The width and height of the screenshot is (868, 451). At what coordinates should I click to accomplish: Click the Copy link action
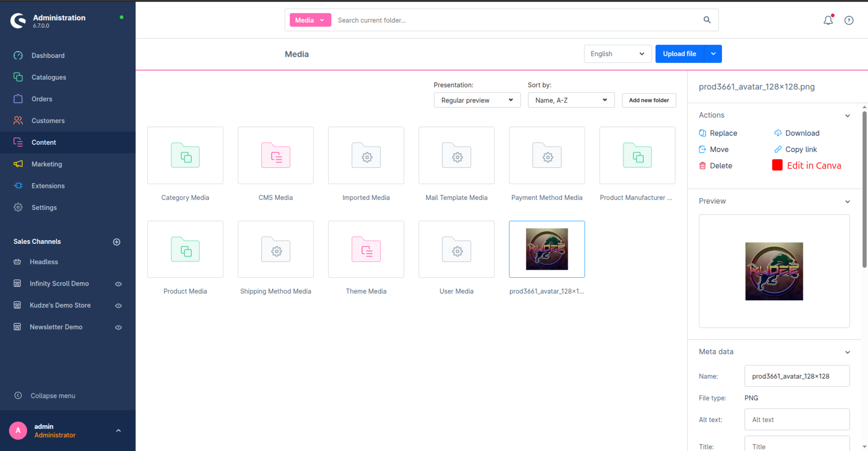point(796,149)
